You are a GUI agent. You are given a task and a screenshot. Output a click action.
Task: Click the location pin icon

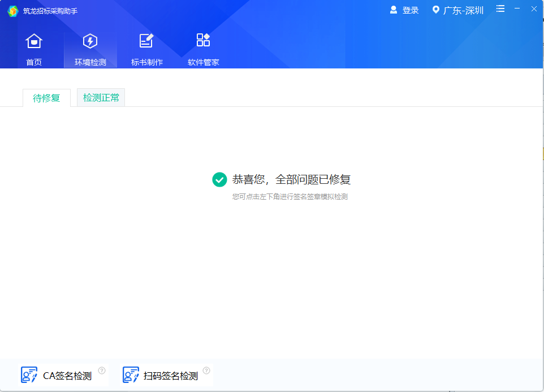point(435,10)
